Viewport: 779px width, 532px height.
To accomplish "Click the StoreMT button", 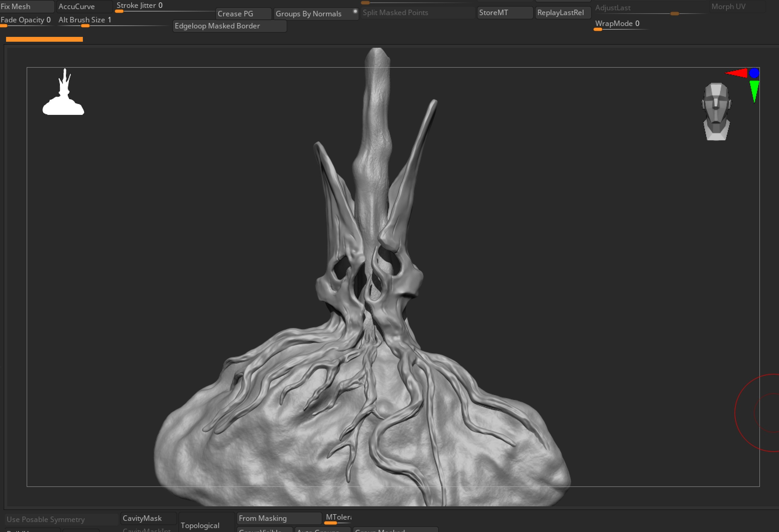I will click(x=505, y=13).
